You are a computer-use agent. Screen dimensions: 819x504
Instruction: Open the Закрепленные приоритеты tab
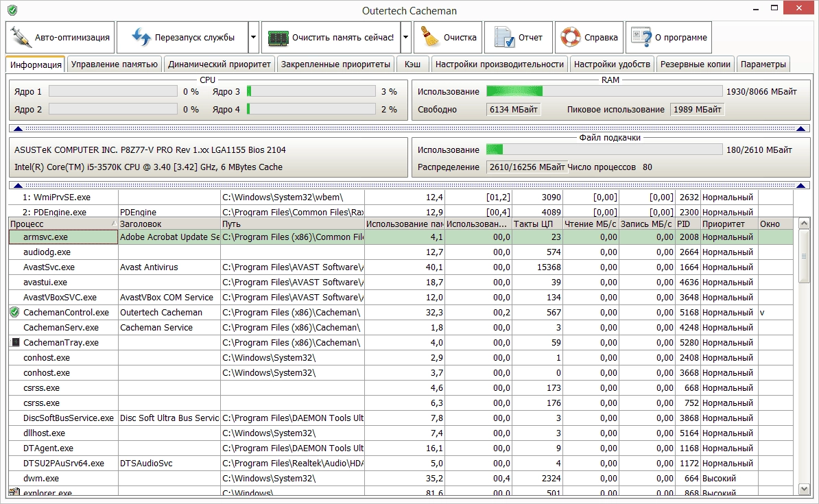coord(336,64)
